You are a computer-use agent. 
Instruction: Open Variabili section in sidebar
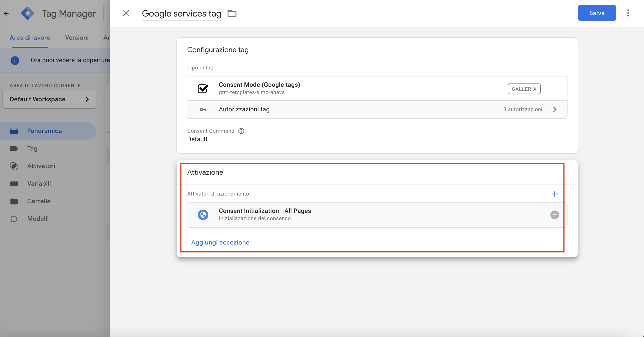[39, 183]
